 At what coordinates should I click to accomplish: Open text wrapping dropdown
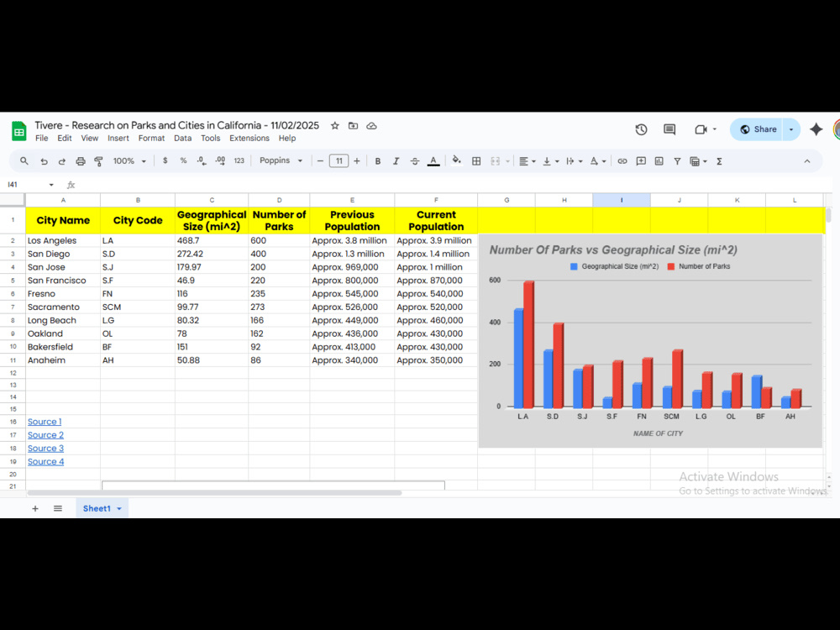[x=574, y=160]
